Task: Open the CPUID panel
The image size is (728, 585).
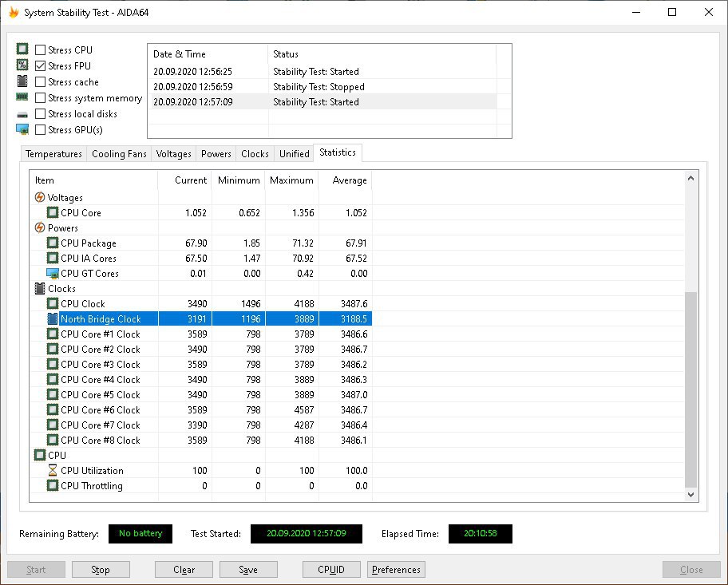Action: (x=331, y=570)
